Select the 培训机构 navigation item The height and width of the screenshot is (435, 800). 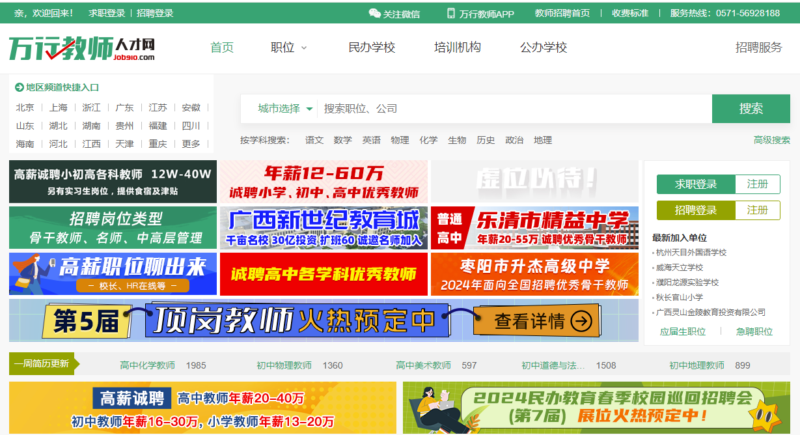(x=457, y=47)
